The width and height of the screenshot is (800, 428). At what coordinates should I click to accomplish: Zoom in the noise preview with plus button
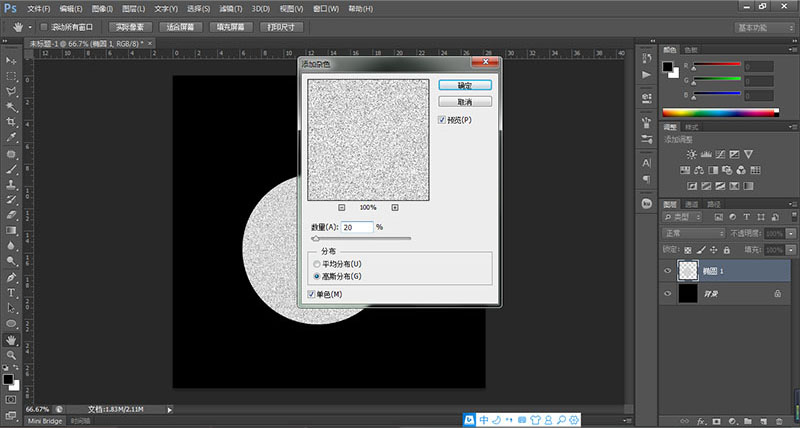[395, 207]
